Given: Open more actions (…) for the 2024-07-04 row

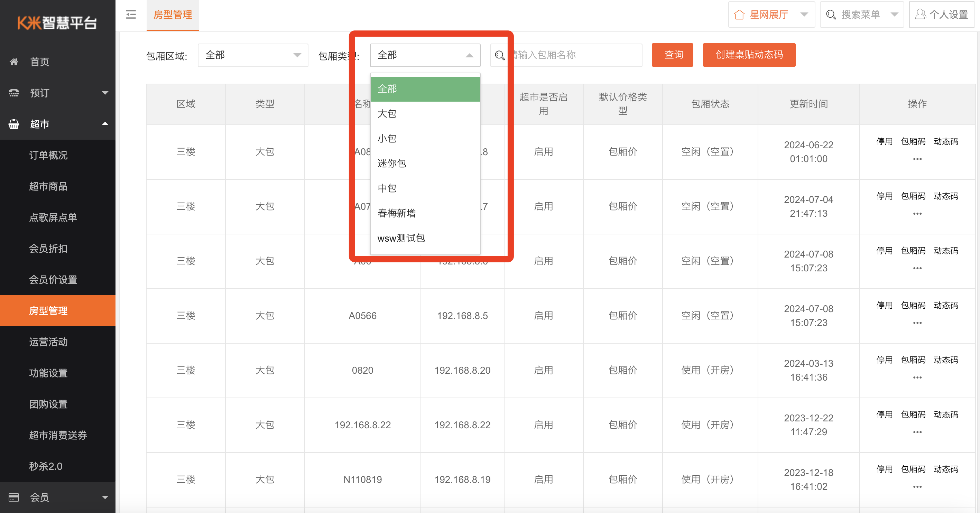Looking at the screenshot, I should (917, 214).
